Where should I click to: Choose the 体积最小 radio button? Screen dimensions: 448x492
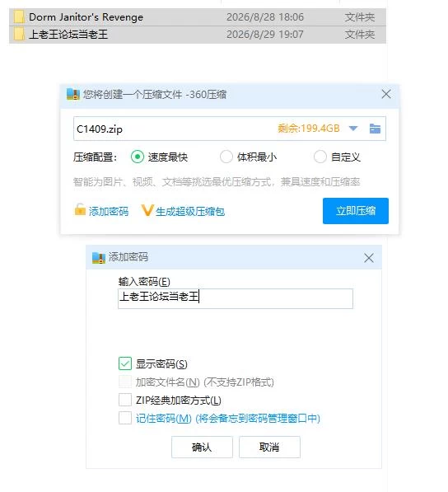[226, 157]
